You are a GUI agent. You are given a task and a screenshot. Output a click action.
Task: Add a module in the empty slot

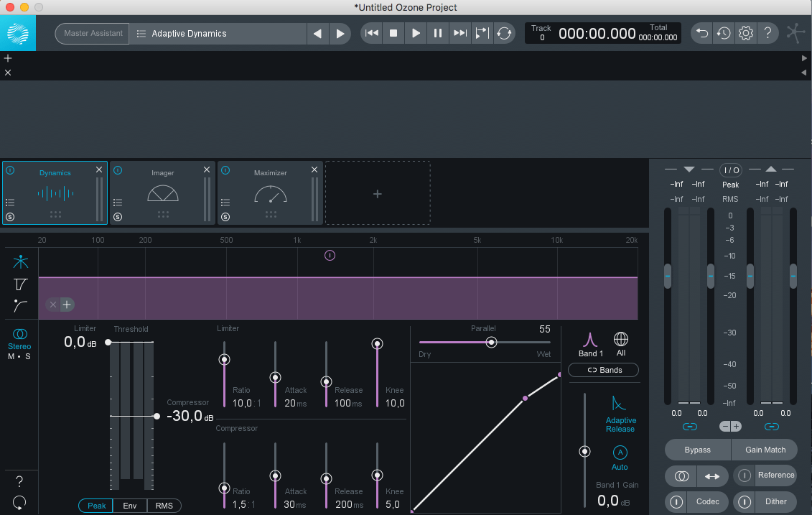377,193
